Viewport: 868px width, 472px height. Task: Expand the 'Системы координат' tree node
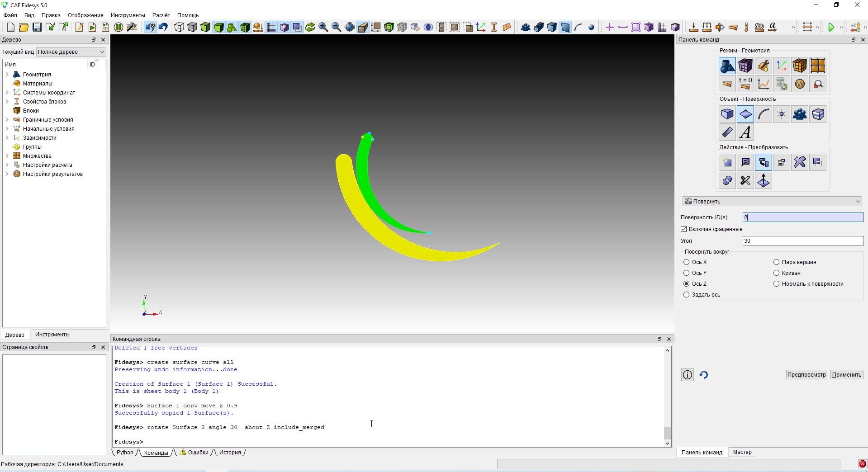click(x=7, y=93)
